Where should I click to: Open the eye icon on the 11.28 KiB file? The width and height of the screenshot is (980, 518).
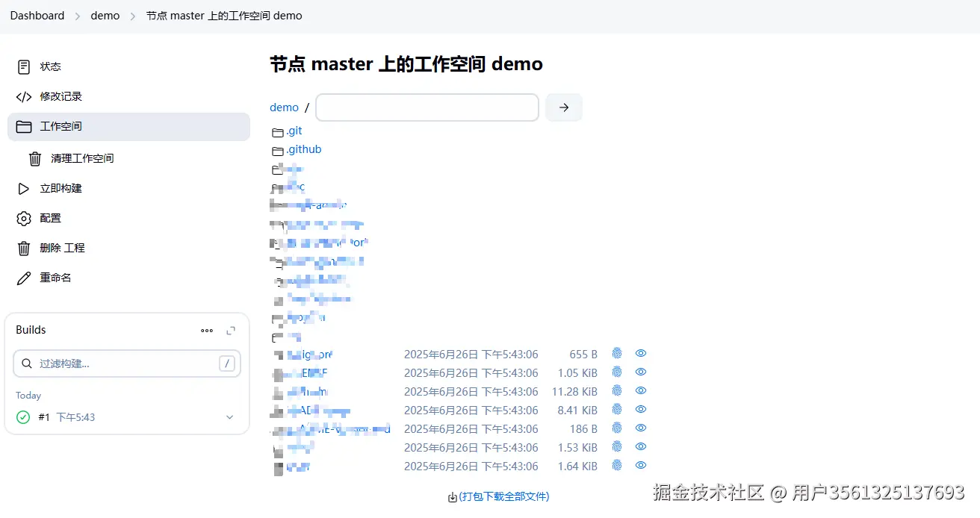pos(640,390)
